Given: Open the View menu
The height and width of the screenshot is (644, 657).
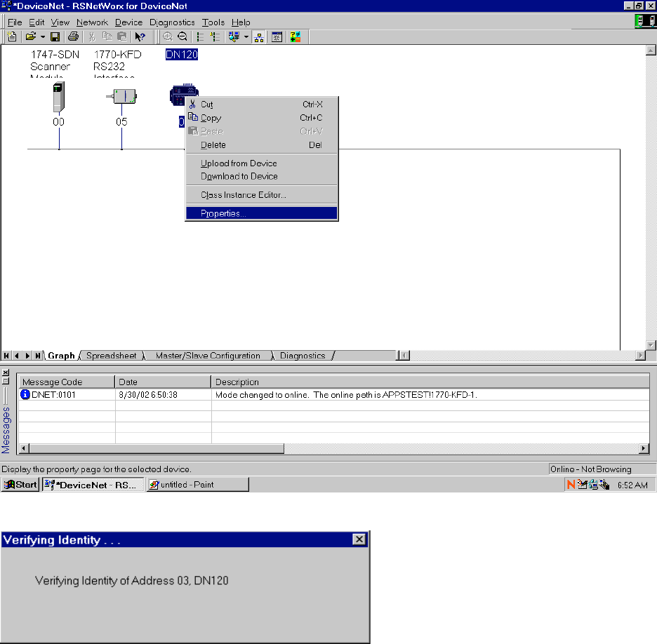Looking at the screenshot, I should (60, 22).
